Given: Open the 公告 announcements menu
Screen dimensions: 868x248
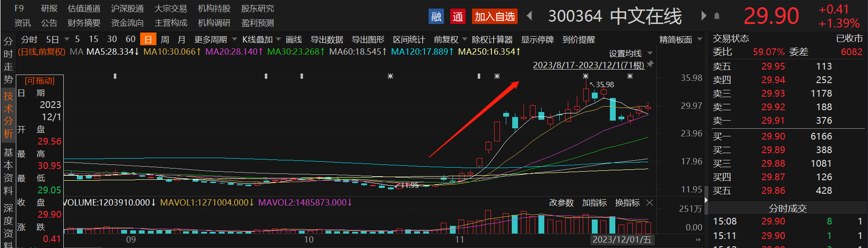Looking at the screenshot, I should (x=49, y=23).
